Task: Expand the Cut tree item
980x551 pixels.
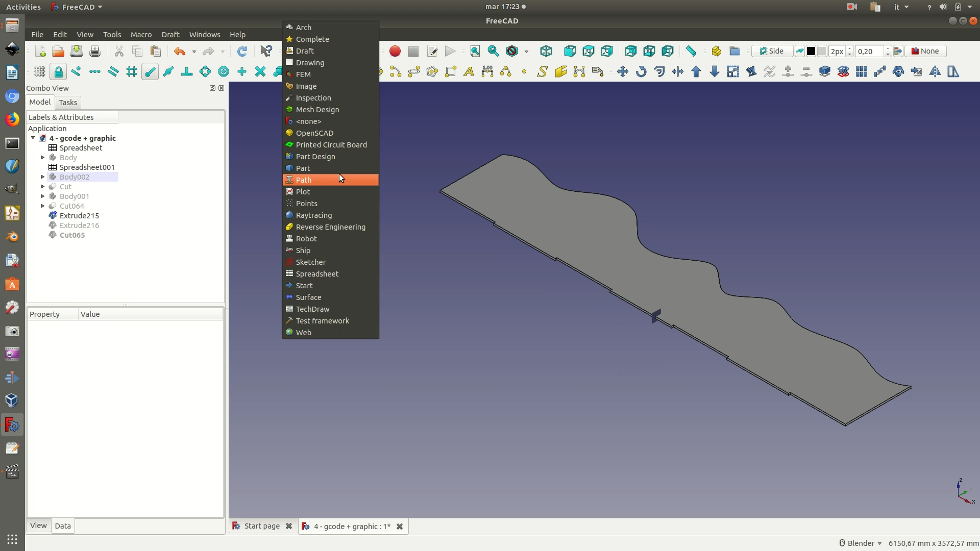Action: click(43, 187)
